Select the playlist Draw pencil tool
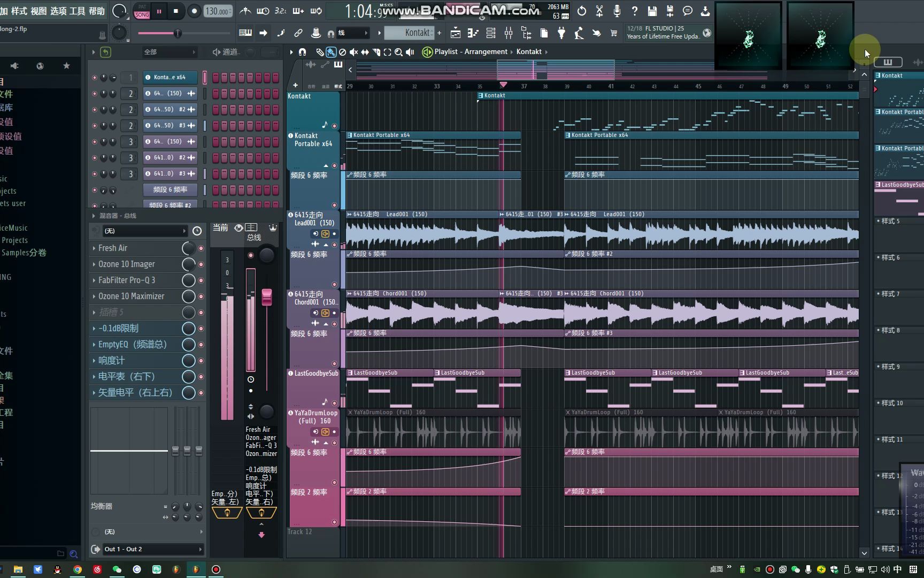Viewport: 924px width, 578px height. pos(320,52)
